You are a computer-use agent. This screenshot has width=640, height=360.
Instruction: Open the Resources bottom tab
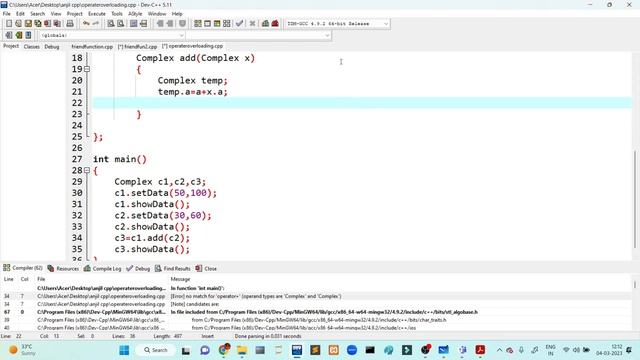[63, 269]
